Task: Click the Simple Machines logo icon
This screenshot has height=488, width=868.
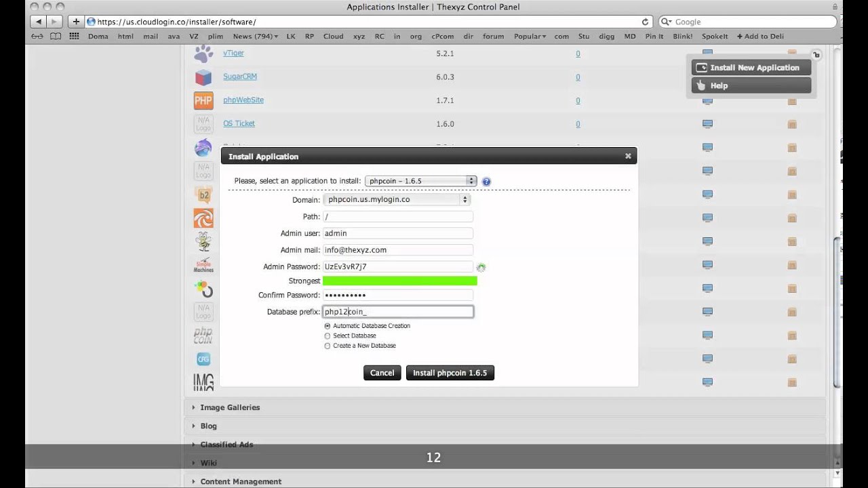Action: (203, 266)
